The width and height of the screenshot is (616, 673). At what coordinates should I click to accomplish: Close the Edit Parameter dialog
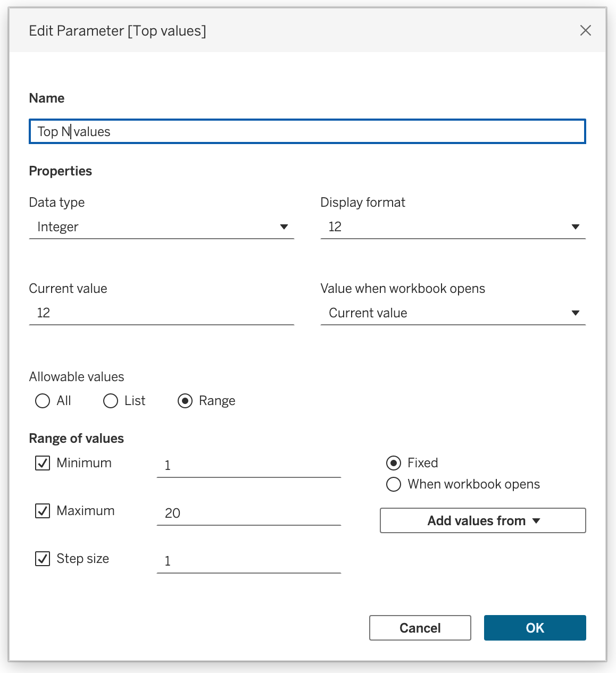pos(585,30)
